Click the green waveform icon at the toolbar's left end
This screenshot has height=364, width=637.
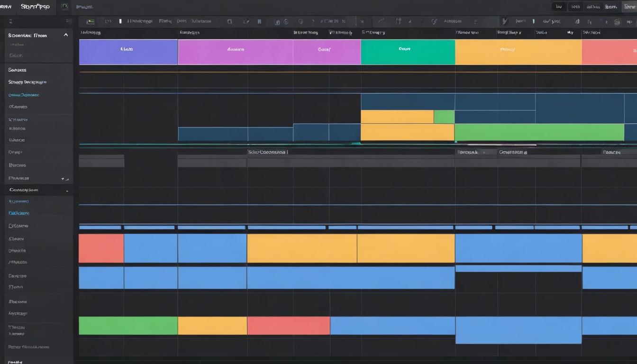pos(90,20)
